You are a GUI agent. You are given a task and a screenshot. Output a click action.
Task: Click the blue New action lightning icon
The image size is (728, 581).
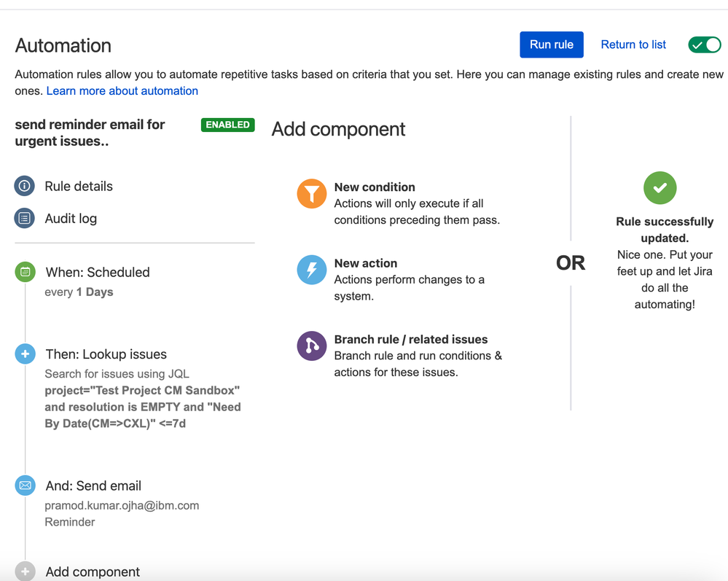click(312, 270)
